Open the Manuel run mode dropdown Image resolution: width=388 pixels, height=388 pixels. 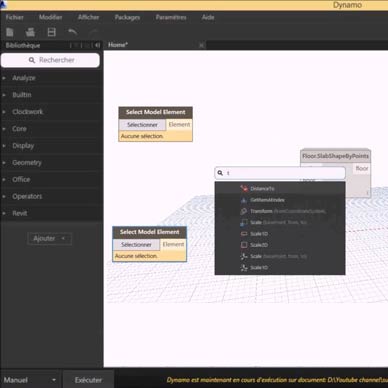tap(30, 380)
